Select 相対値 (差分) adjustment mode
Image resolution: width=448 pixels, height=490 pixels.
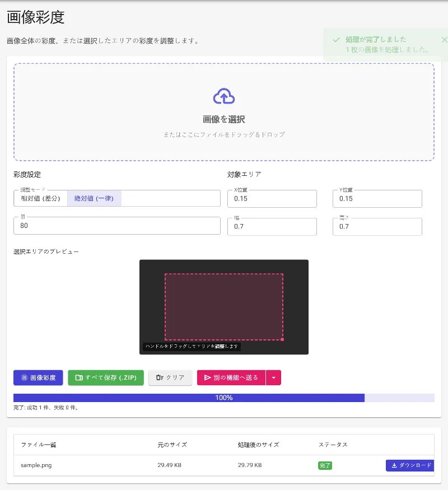click(41, 198)
